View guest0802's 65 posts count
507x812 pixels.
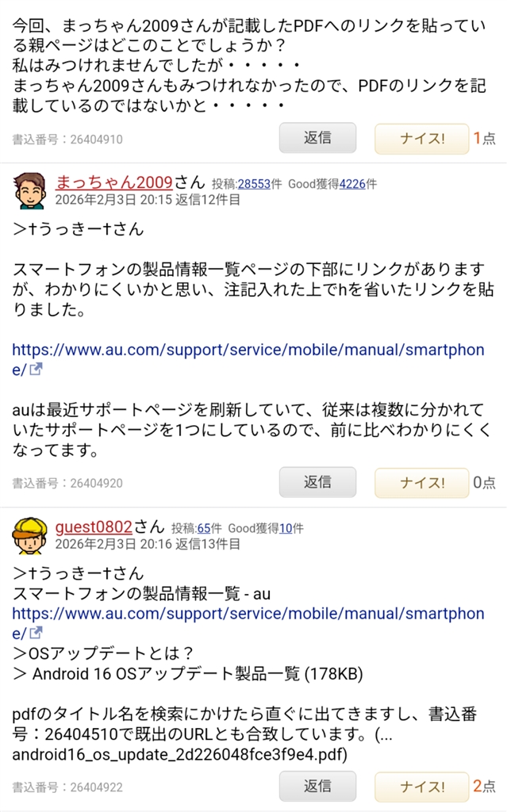[204, 528]
